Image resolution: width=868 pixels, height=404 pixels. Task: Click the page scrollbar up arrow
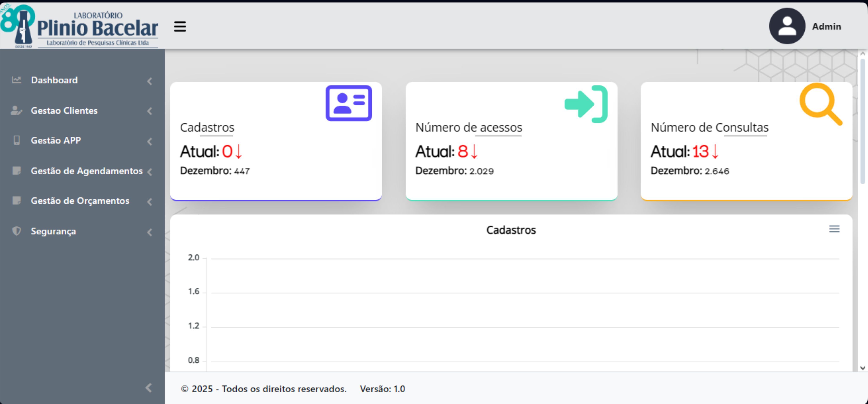click(x=863, y=54)
